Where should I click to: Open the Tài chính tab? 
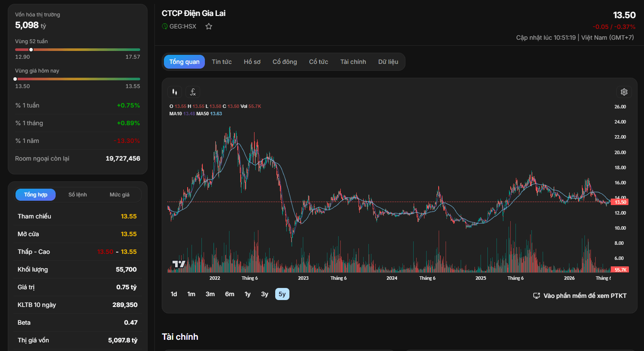[x=353, y=62]
